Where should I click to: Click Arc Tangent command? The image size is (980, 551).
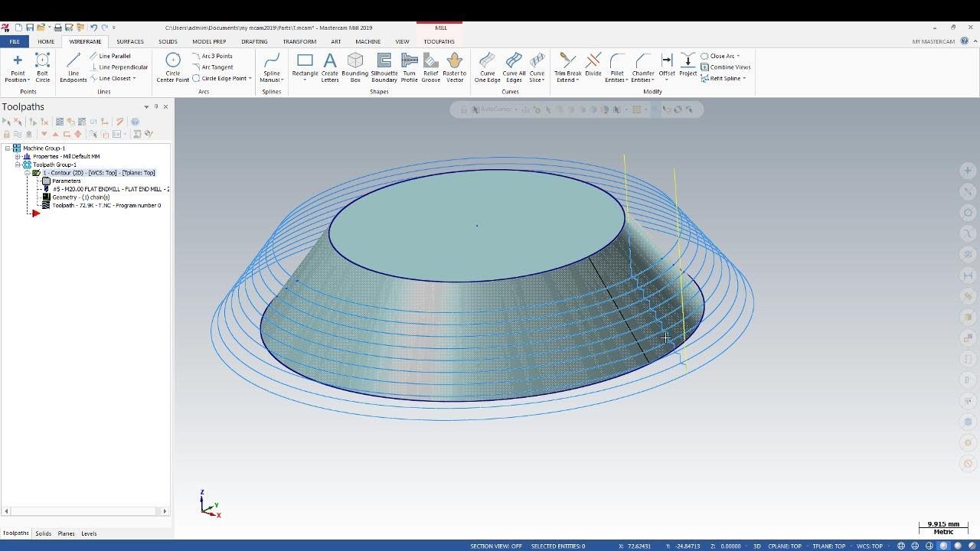(213, 67)
